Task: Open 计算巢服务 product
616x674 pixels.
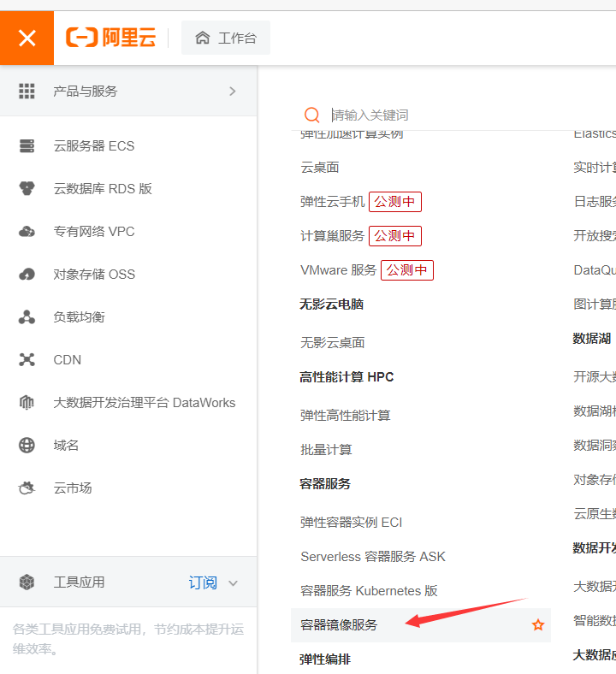Action: [332, 235]
